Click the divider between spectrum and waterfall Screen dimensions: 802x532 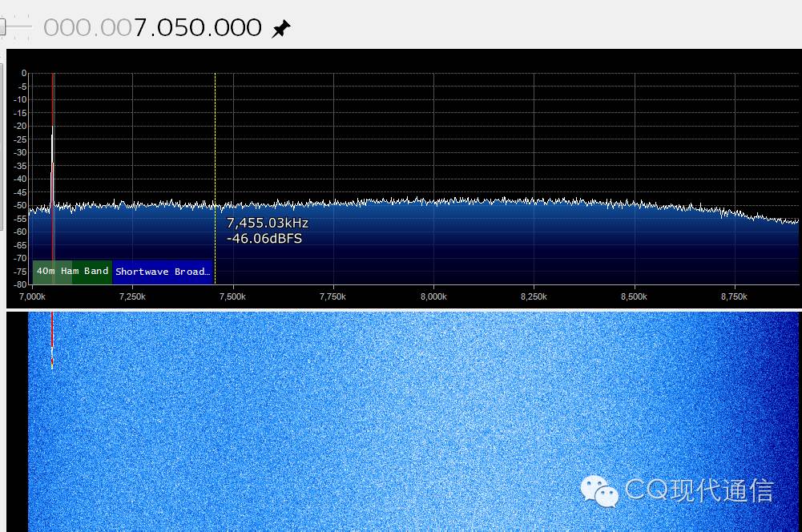pyautogui.click(x=401, y=309)
